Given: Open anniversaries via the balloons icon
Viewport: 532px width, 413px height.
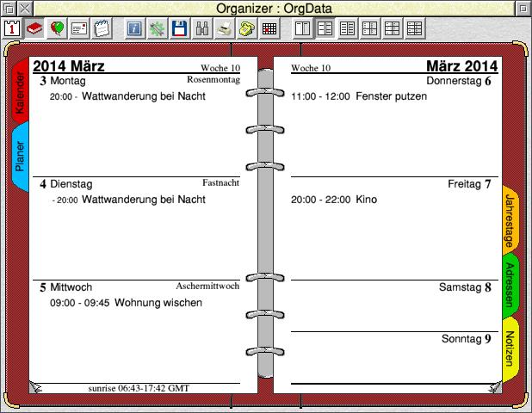Looking at the screenshot, I should [x=57, y=28].
